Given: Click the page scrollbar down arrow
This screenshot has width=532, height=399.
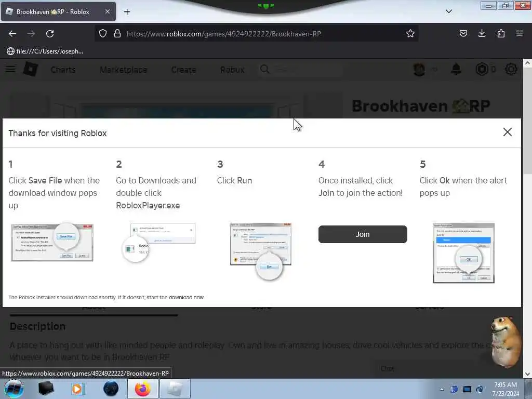Looking at the screenshot, I should point(527,374).
